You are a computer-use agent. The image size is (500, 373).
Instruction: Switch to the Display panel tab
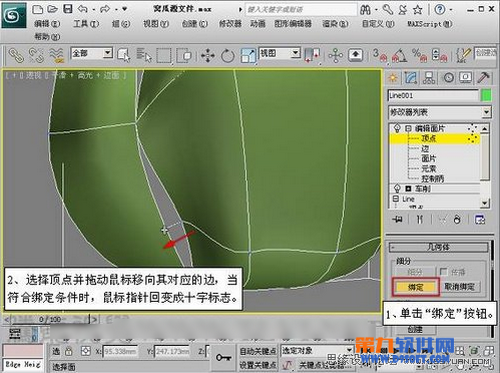(466, 78)
